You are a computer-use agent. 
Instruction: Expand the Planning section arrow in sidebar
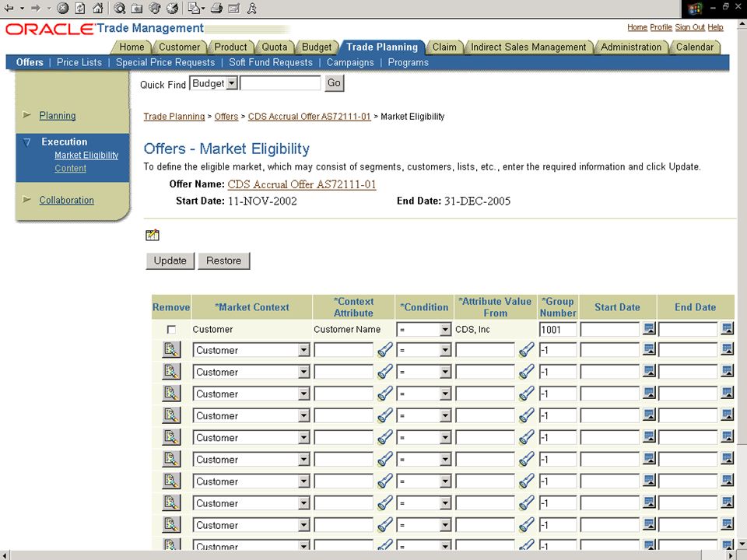click(26, 115)
